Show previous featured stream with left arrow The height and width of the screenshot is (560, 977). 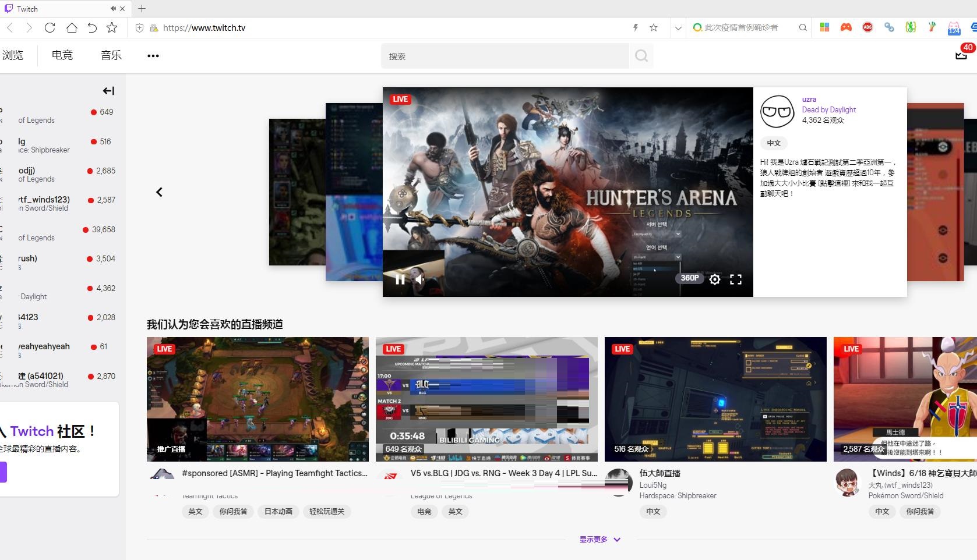point(159,192)
